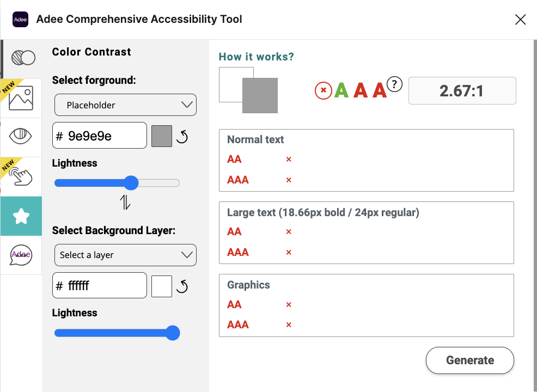537x392 pixels.
Task: Click the Color Contrast panel title
Action: click(x=91, y=52)
